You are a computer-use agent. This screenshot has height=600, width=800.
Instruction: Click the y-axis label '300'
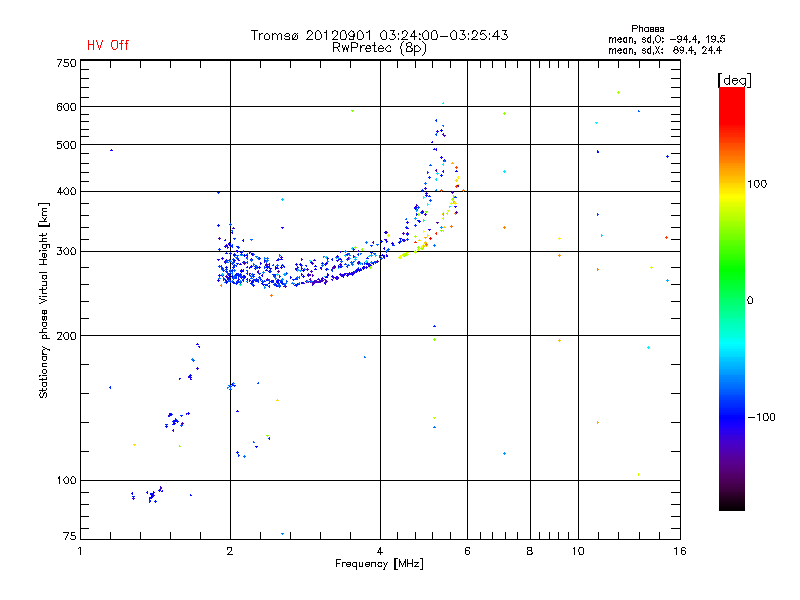[66, 252]
